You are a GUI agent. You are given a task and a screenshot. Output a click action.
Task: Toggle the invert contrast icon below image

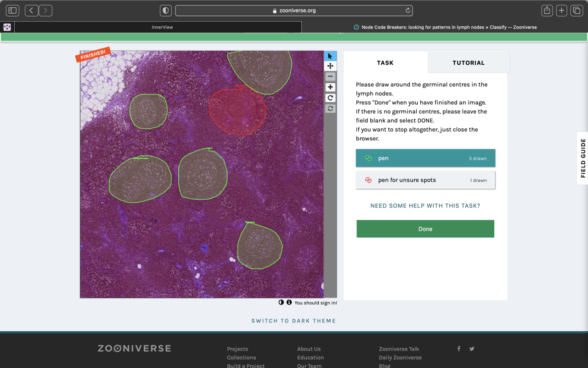(x=281, y=302)
